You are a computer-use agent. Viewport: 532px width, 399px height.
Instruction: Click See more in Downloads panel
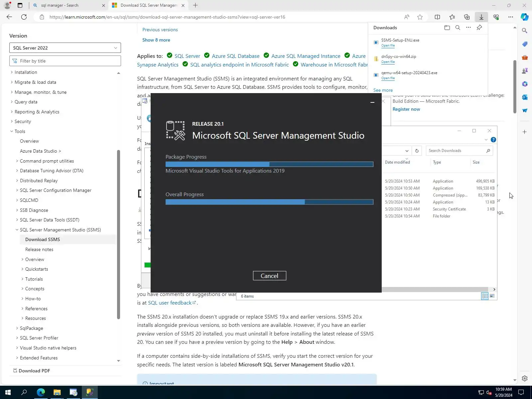click(x=383, y=90)
